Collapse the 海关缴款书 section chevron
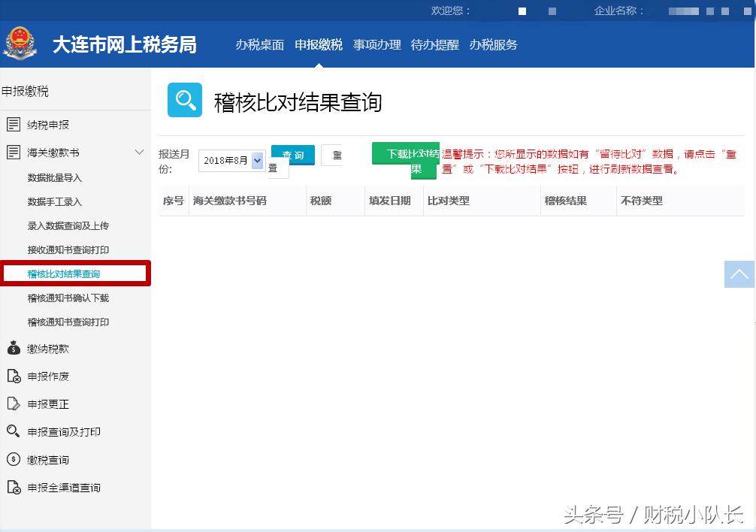756x532 pixels. (x=138, y=152)
